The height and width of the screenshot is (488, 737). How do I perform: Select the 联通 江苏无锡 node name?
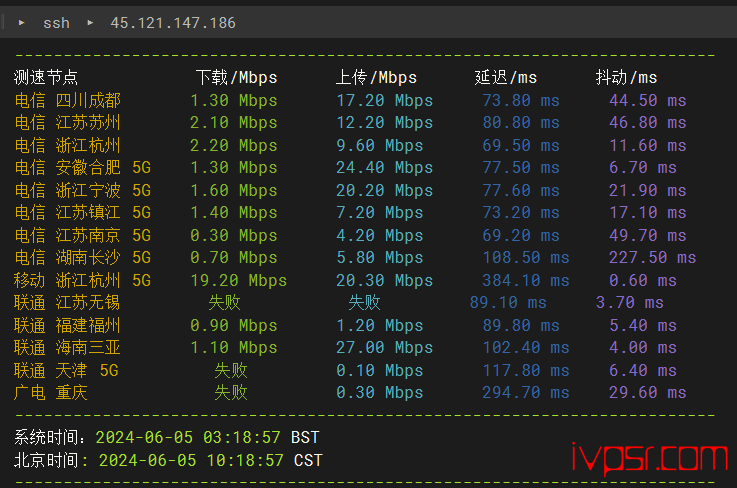tap(67, 302)
